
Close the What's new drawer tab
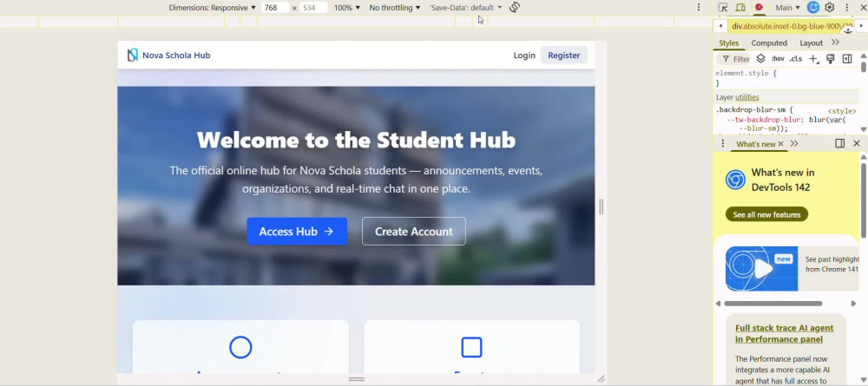(x=780, y=144)
